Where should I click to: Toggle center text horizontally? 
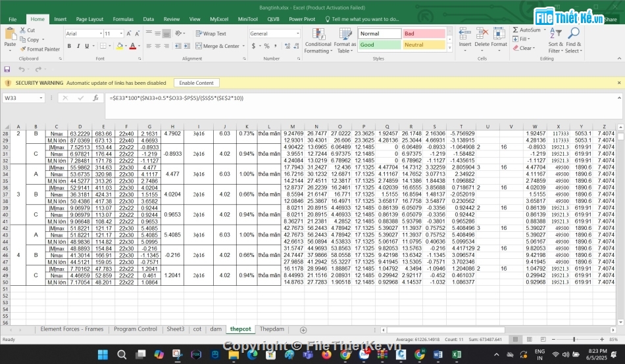[157, 46]
